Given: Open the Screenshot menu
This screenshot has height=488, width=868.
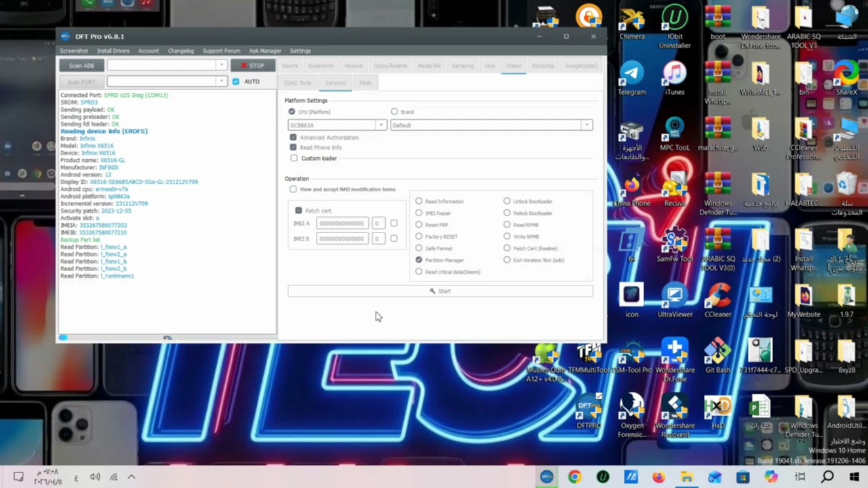Looking at the screenshot, I should [x=74, y=51].
